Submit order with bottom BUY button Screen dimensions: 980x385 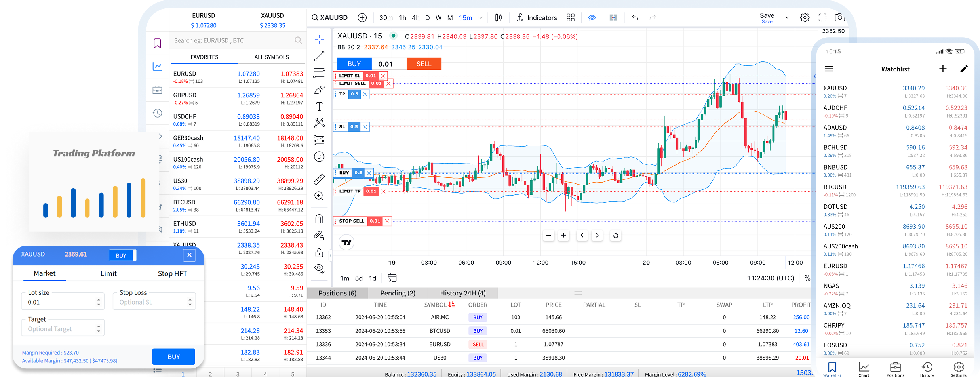(x=173, y=356)
